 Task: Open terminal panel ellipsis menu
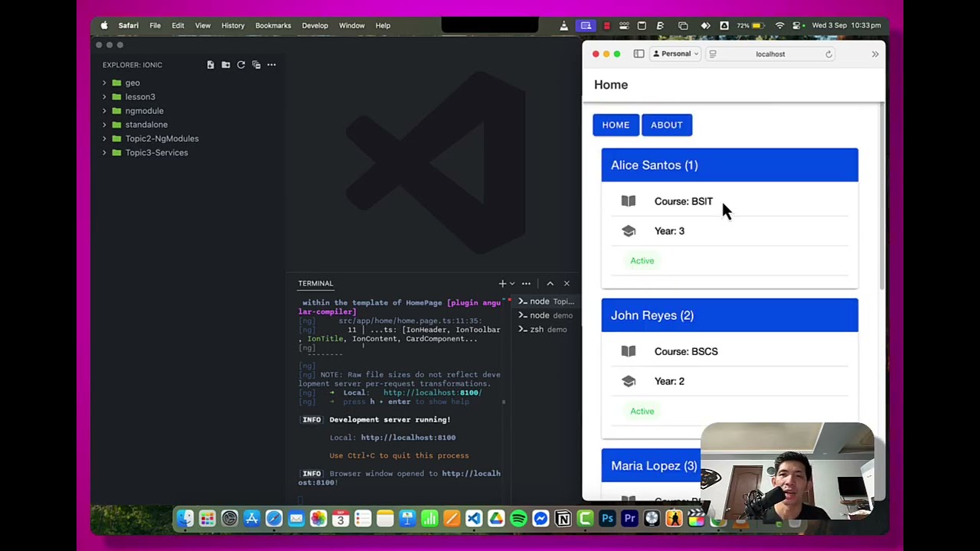[526, 283]
